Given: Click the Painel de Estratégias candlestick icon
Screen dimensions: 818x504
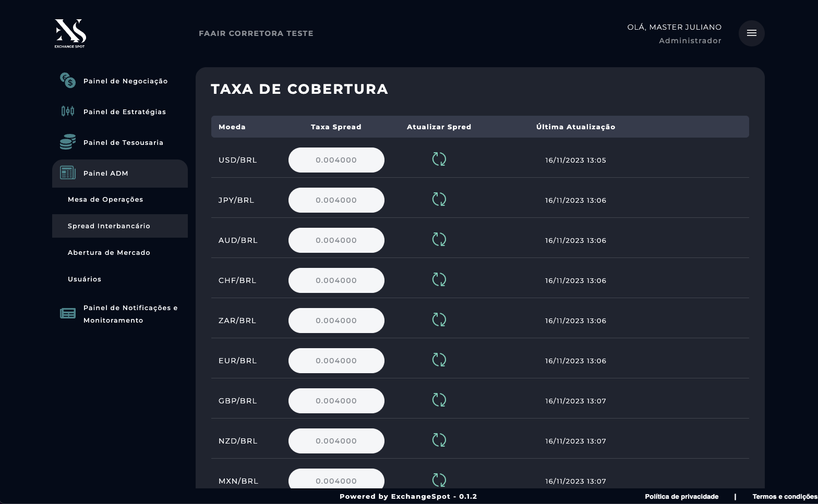Looking at the screenshot, I should [68, 111].
